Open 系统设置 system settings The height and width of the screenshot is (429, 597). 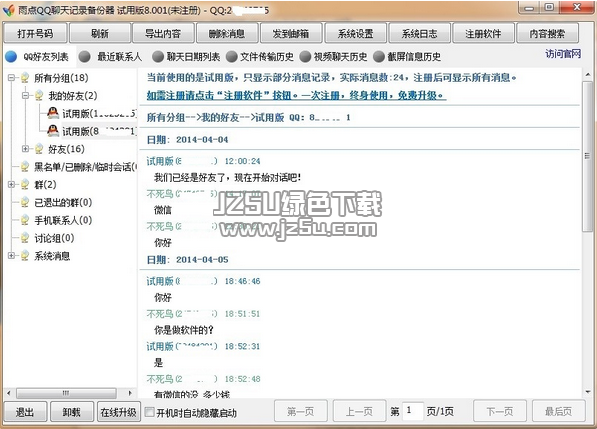[355, 33]
